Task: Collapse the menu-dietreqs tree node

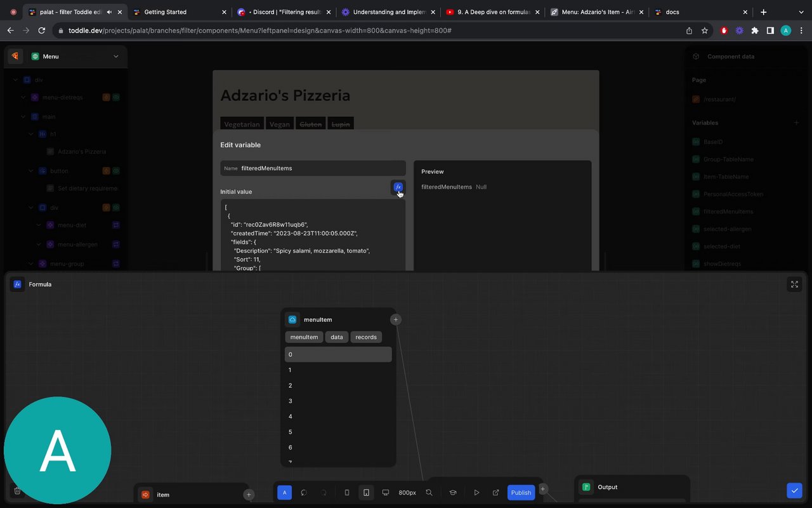Action: (23, 97)
